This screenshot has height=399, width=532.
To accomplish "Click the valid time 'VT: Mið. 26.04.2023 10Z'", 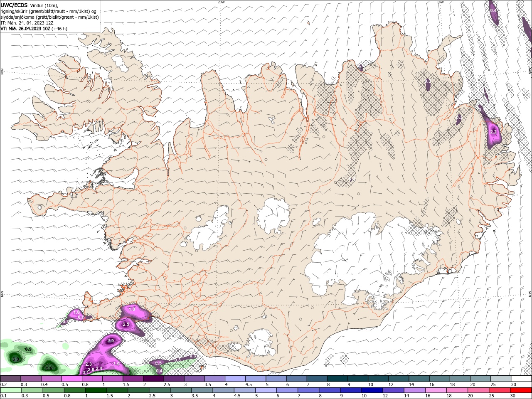I will point(26,29).
